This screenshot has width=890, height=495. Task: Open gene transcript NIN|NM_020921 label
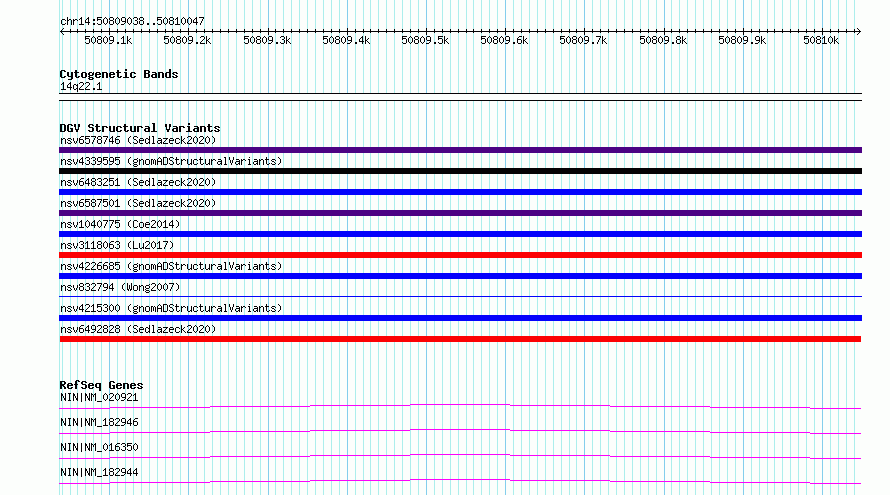click(x=99, y=397)
